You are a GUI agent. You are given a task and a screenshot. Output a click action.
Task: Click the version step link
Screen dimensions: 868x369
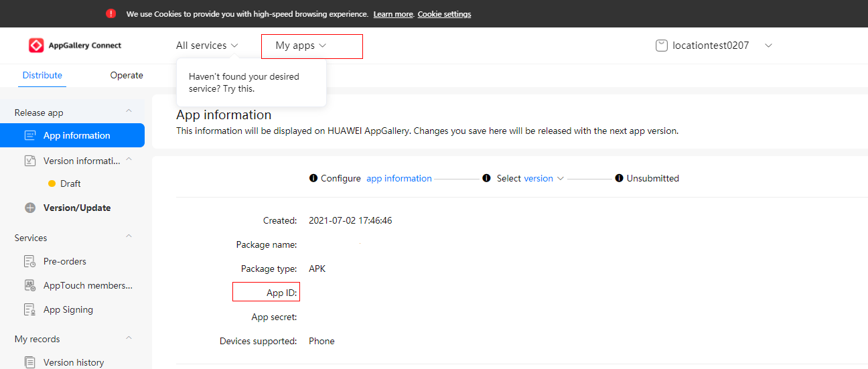click(x=538, y=178)
